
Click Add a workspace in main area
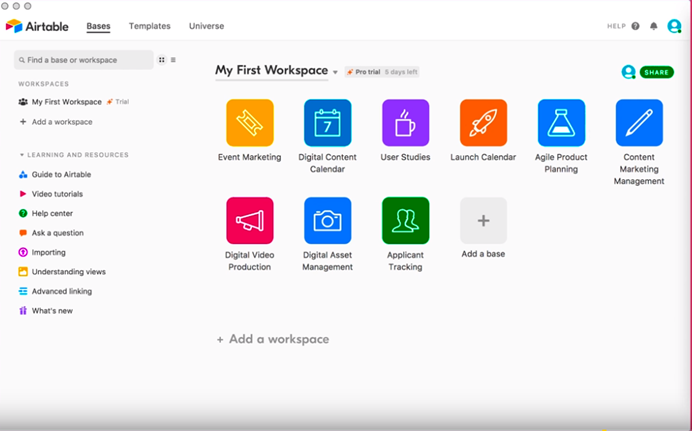(x=273, y=339)
